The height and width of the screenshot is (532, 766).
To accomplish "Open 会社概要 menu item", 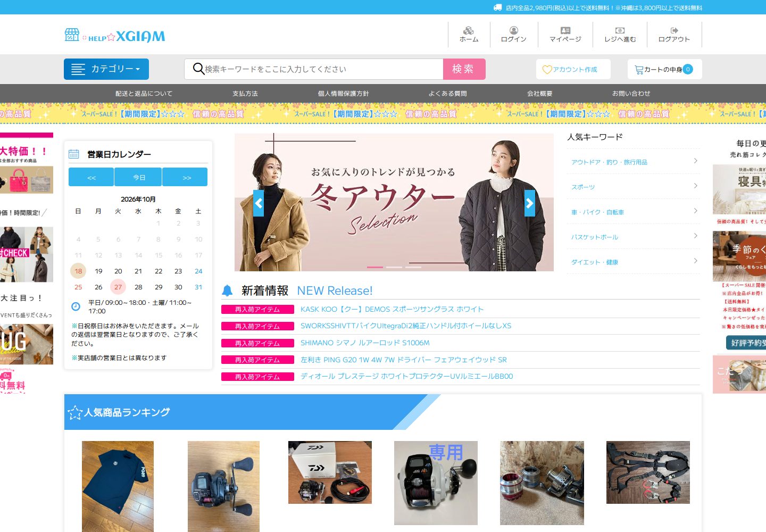I will point(539,94).
